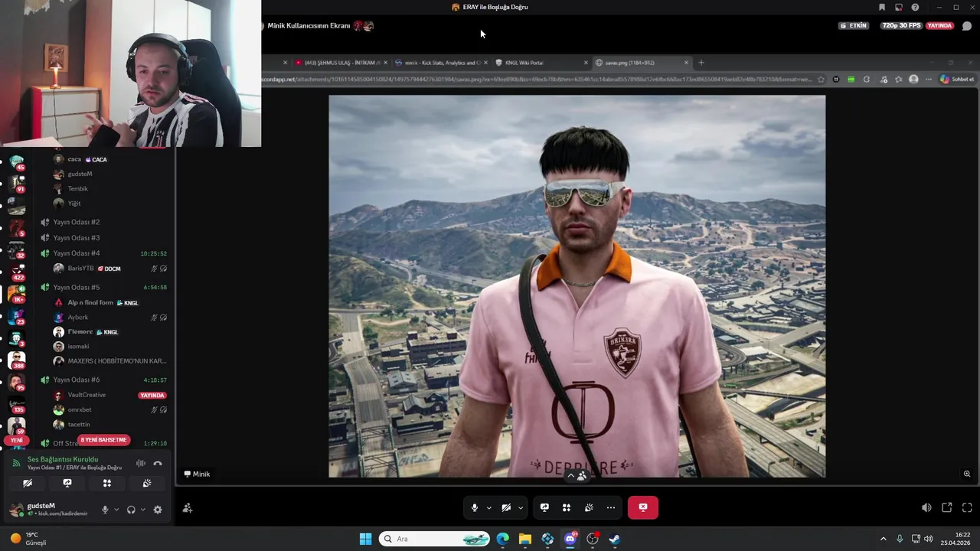This screenshot has height=551, width=980.
Task: Show hidden system tray icons chevron
Action: click(883, 539)
